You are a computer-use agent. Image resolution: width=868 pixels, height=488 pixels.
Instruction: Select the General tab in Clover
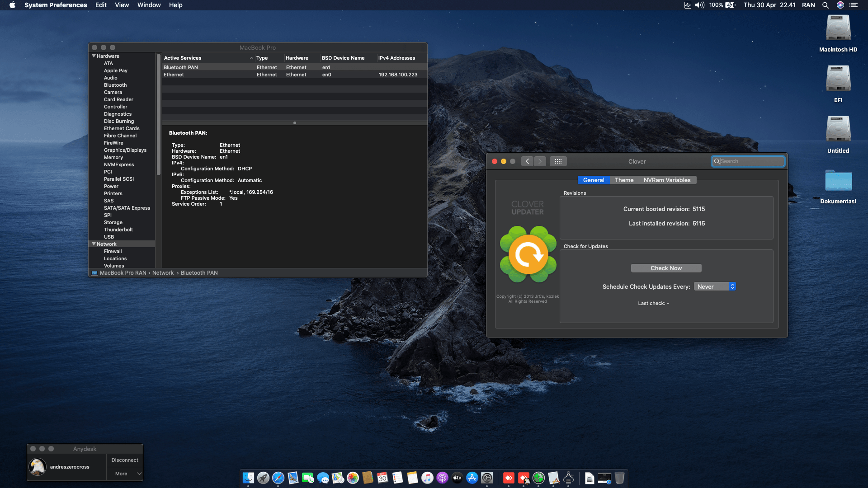594,180
